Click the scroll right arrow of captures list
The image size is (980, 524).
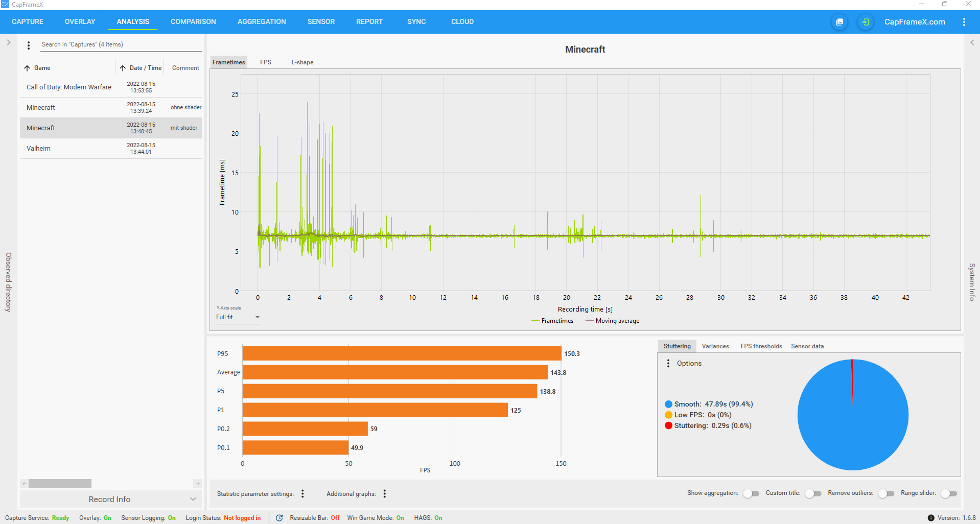197,483
